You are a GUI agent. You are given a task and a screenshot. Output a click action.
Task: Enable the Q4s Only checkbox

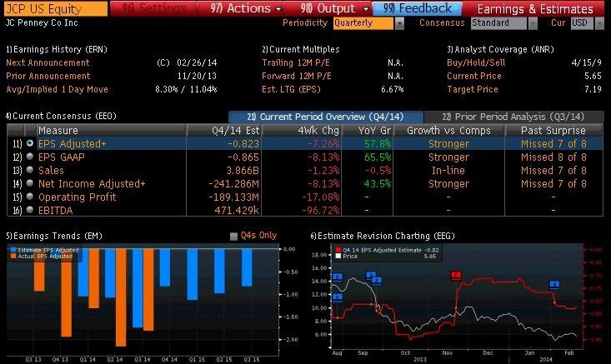pyautogui.click(x=233, y=237)
